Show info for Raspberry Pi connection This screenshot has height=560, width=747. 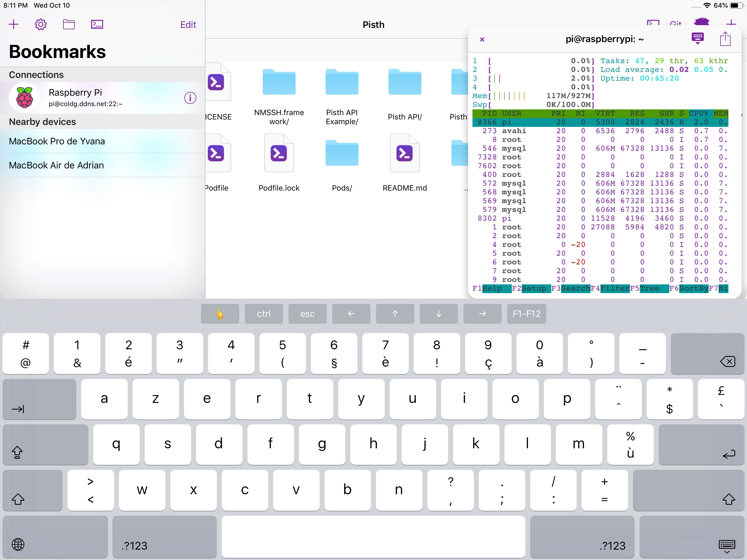(x=190, y=98)
